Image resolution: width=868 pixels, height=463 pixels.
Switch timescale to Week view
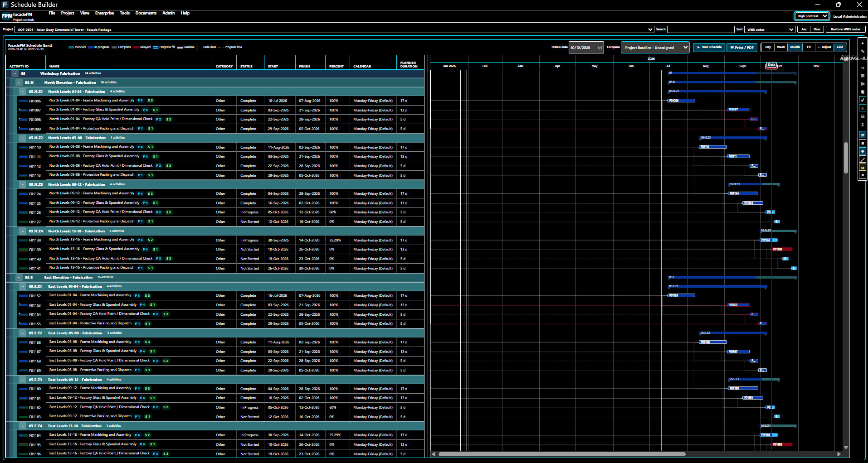click(x=781, y=47)
